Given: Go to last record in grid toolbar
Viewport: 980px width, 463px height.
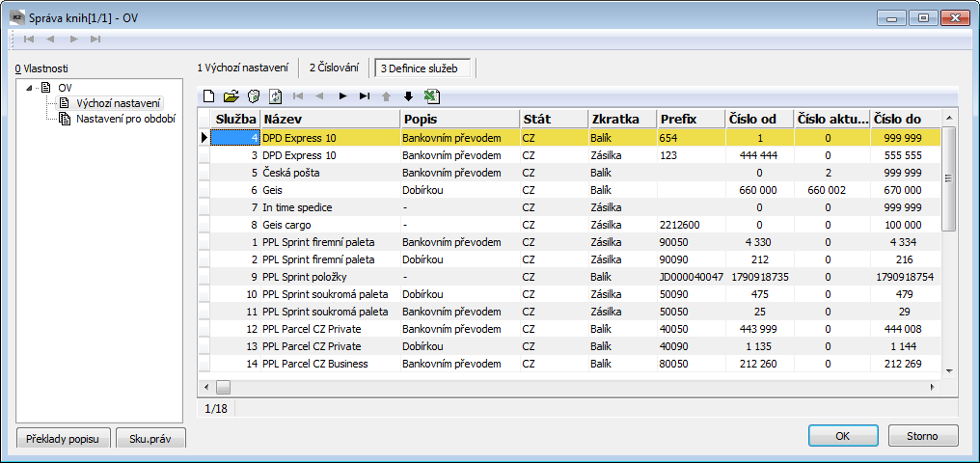Looking at the screenshot, I should click(364, 96).
